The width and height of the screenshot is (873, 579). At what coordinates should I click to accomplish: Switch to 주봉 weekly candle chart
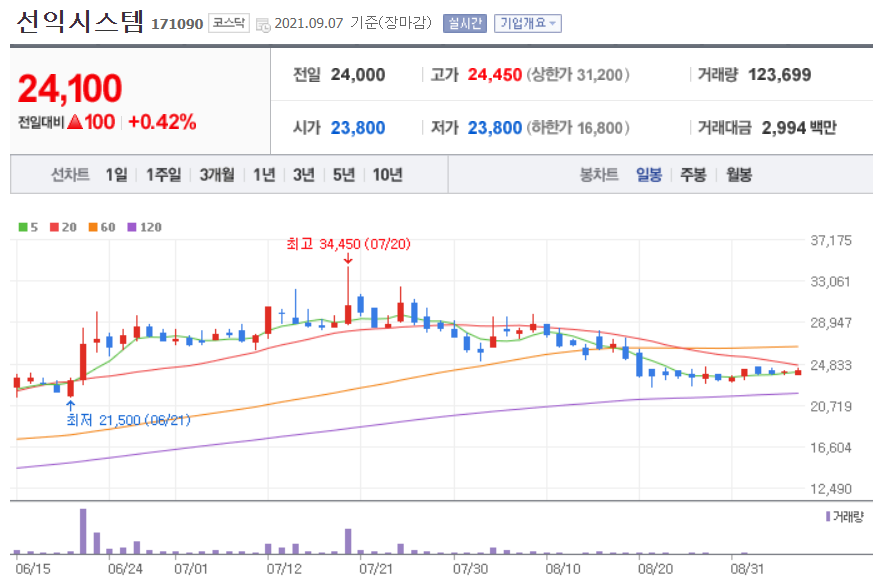tap(693, 175)
